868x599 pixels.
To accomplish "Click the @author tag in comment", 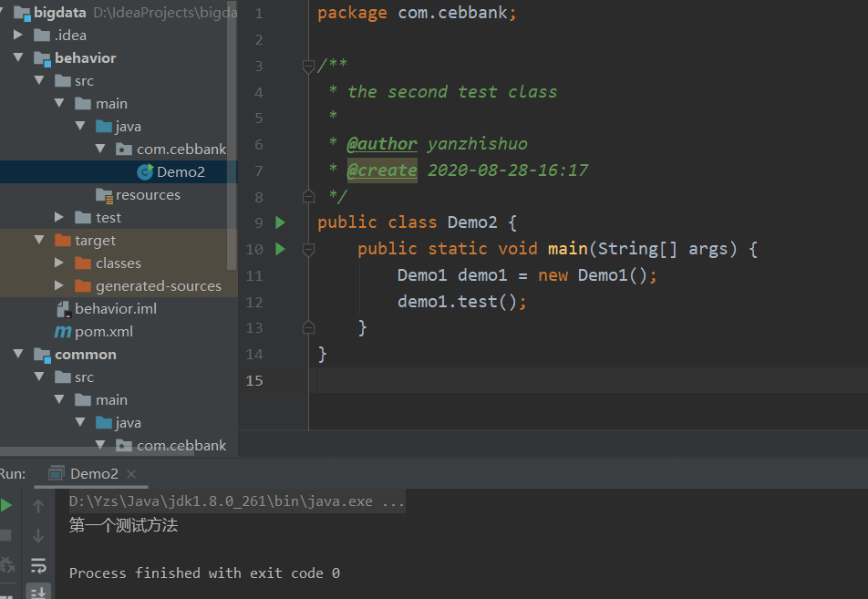I will click(x=382, y=144).
